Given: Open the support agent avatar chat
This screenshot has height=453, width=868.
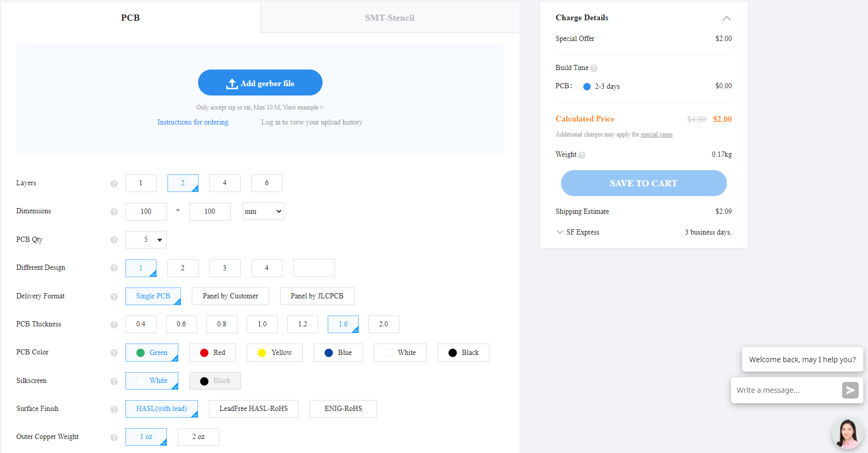Looking at the screenshot, I should 847,433.
